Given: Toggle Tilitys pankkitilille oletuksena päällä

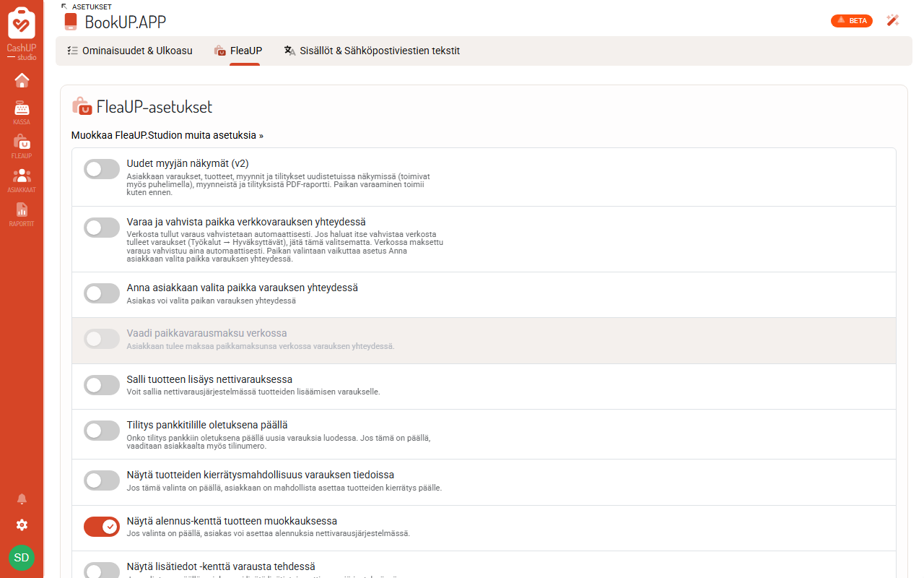Looking at the screenshot, I should click(x=102, y=431).
